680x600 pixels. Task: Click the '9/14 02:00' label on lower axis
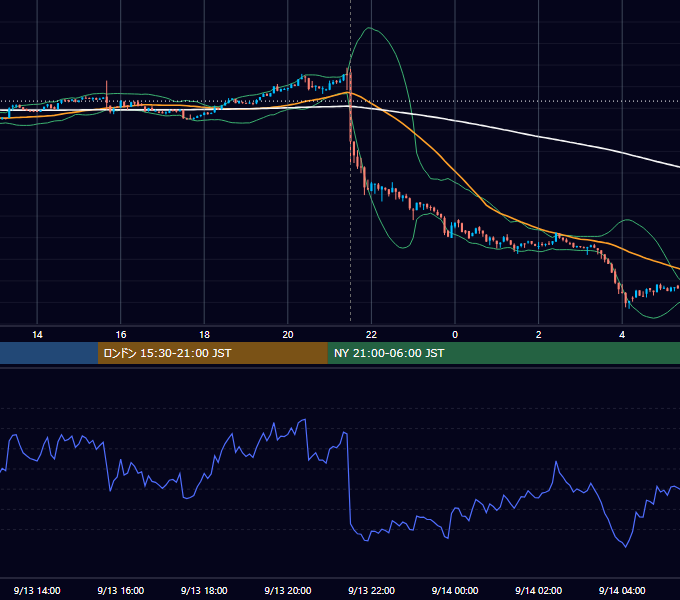click(x=538, y=590)
